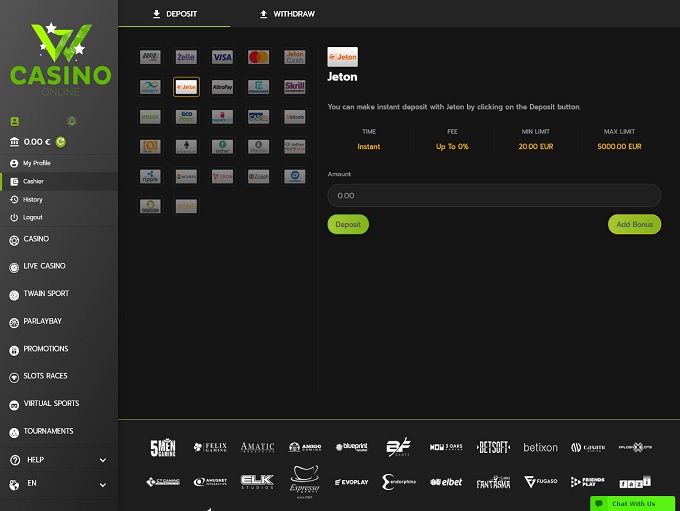This screenshot has width=680, height=511.
Task: Refresh the account balance
Action: point(61,142)
